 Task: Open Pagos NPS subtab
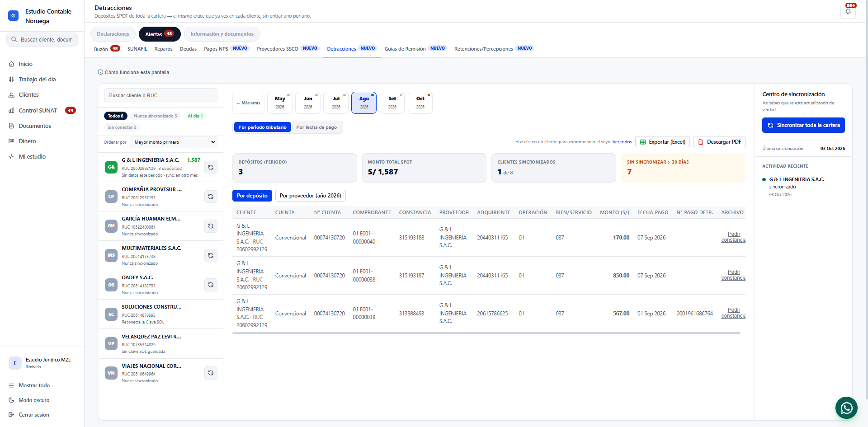[226, 49]
